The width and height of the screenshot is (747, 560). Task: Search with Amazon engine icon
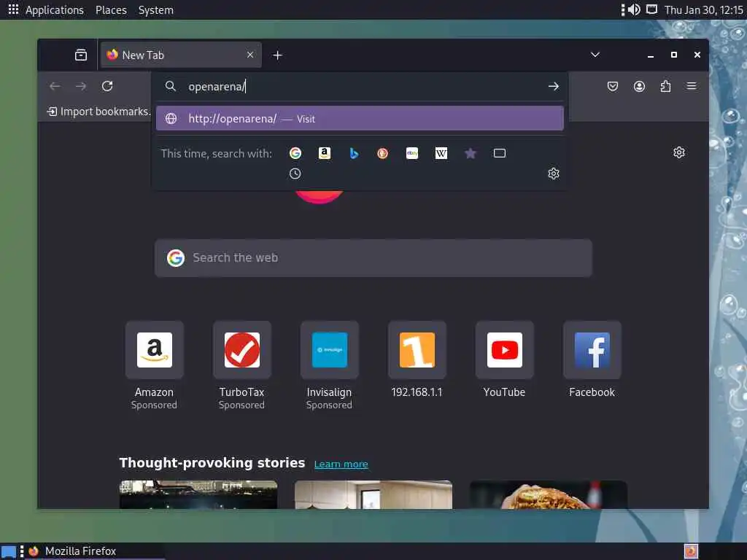pyautogui.click(x=325, y=153)
